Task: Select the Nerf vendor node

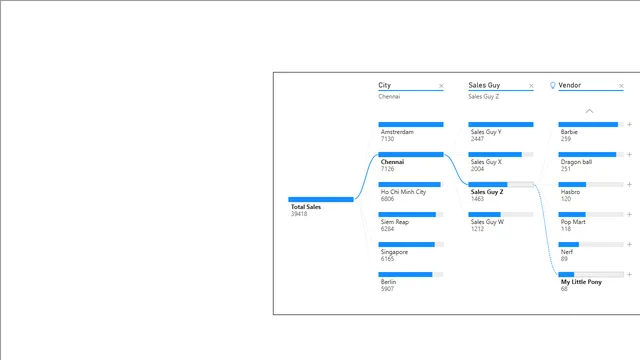Action: click(x=591, y=244)
